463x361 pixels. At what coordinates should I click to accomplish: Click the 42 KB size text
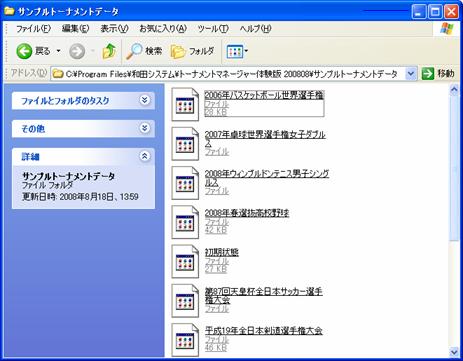216,230
